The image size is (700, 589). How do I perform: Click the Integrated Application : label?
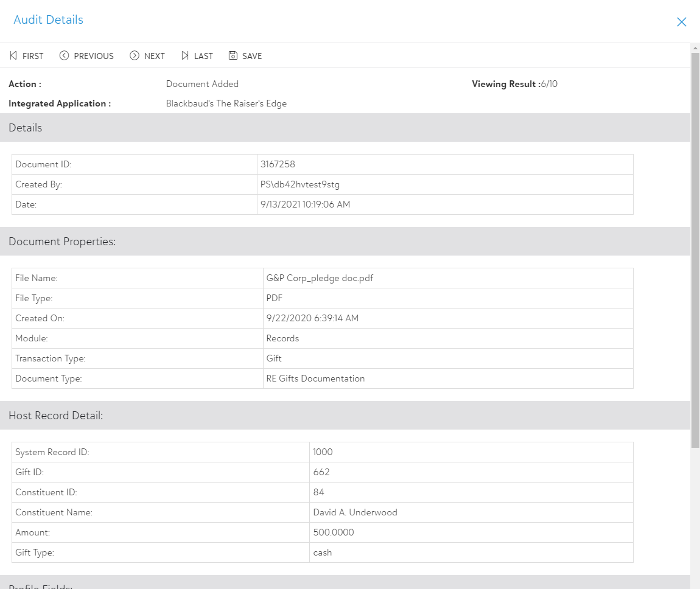point(60,103)
